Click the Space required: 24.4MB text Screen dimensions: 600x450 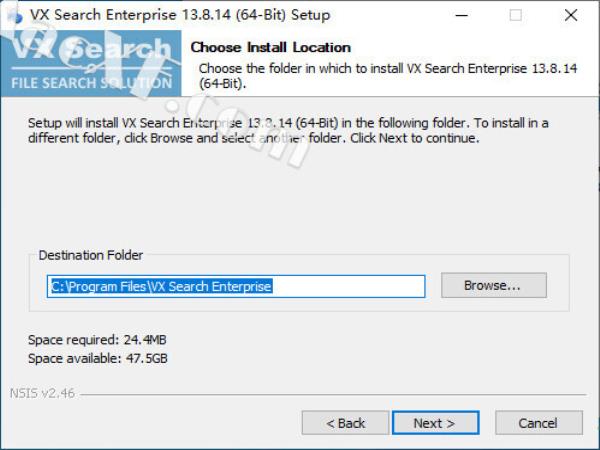(x=97, y=340)
